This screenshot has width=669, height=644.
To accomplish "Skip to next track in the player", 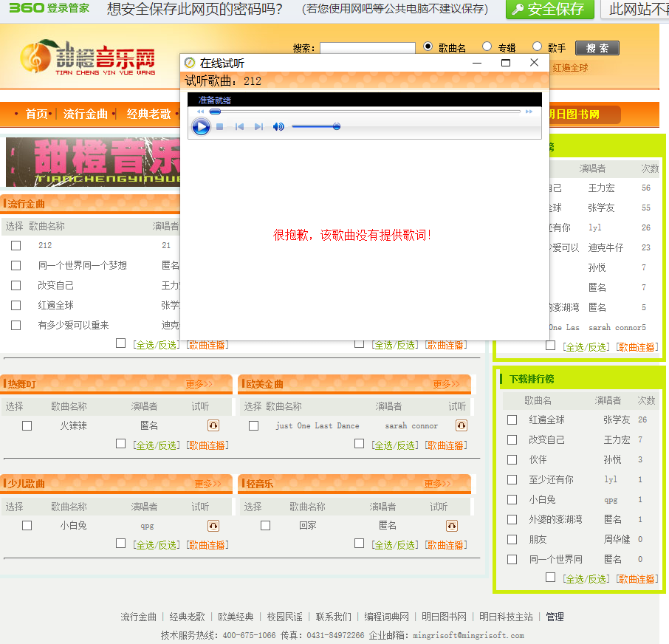I will pos(258,127).
